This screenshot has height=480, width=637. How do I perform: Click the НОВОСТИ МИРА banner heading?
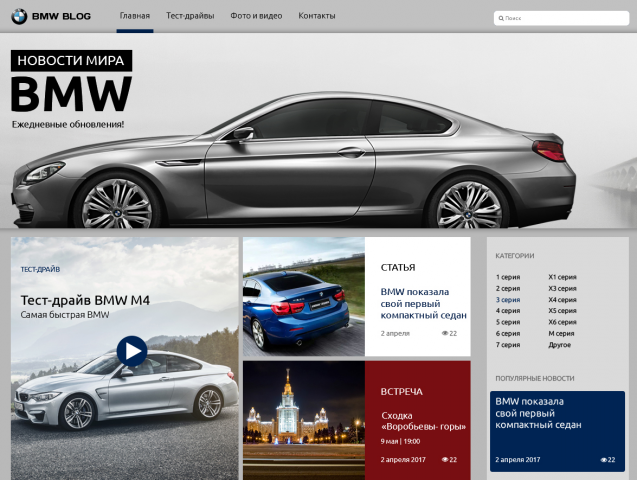tap(71, 61)
